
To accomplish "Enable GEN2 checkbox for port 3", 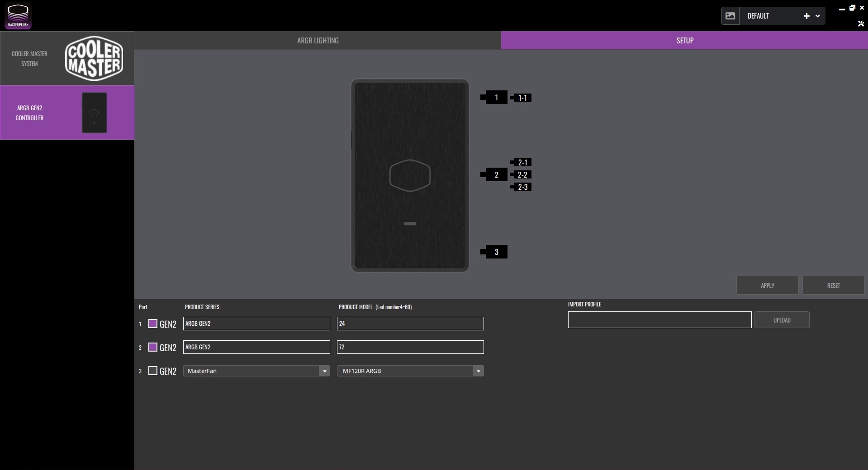I will 153,371.
